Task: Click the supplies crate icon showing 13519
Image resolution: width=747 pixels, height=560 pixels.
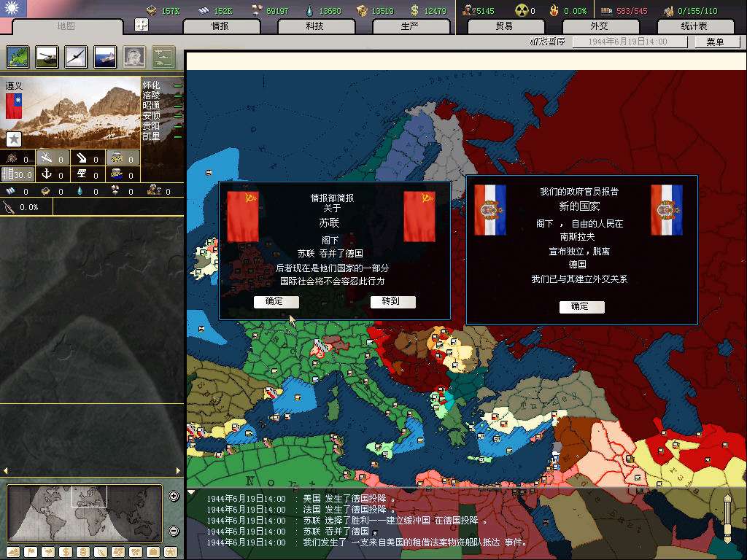Action: [362, 10]
